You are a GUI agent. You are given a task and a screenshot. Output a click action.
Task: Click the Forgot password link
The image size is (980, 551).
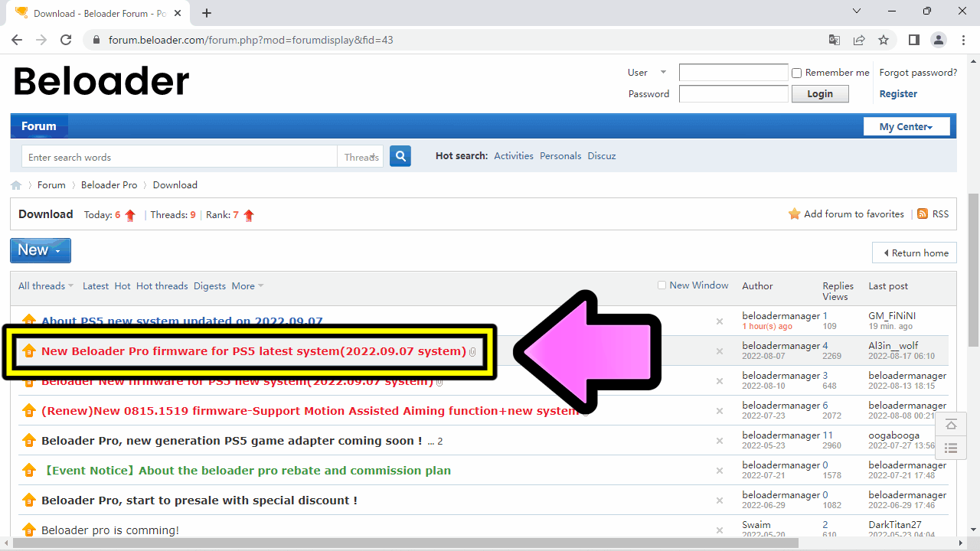point(918,73)
